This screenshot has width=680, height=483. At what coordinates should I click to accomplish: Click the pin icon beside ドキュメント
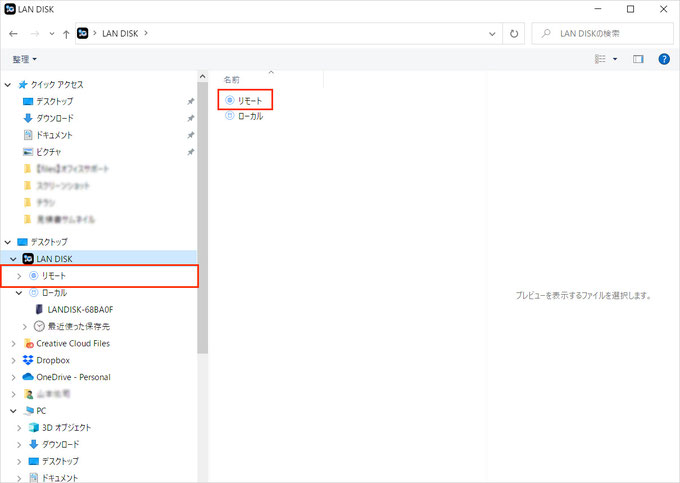[190, 135]
